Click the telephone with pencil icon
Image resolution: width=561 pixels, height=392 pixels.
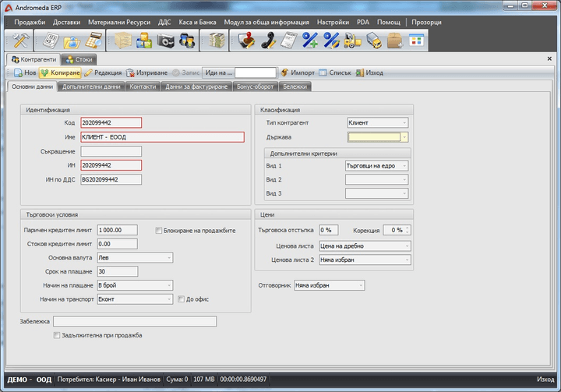[x=268, y=40]
